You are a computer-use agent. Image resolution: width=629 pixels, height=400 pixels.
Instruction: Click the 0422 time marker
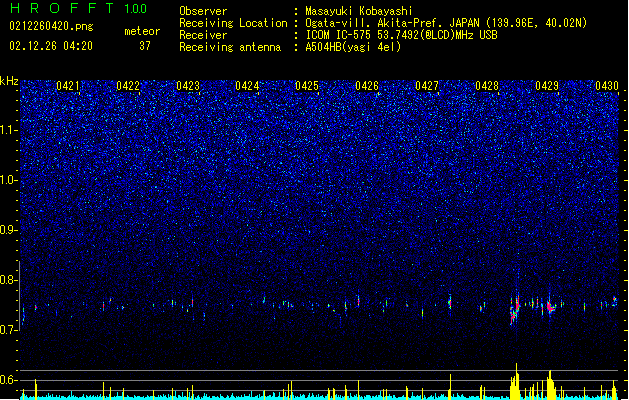point(128,86)
